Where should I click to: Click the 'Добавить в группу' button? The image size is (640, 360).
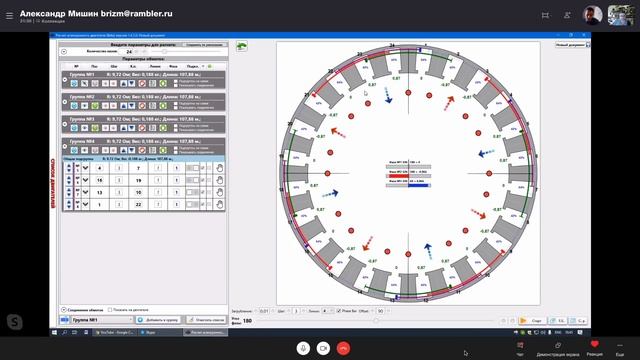pos(158,320)
